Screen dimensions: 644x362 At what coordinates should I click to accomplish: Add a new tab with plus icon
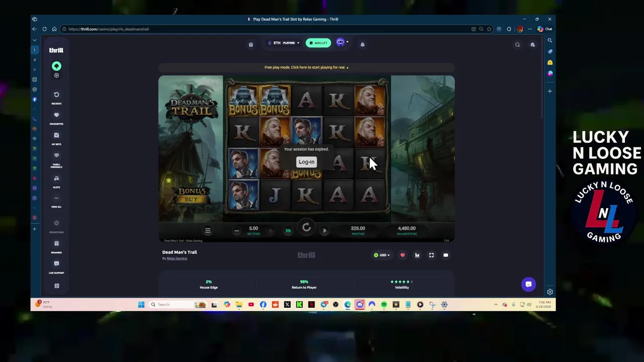(x=34, y=229)
